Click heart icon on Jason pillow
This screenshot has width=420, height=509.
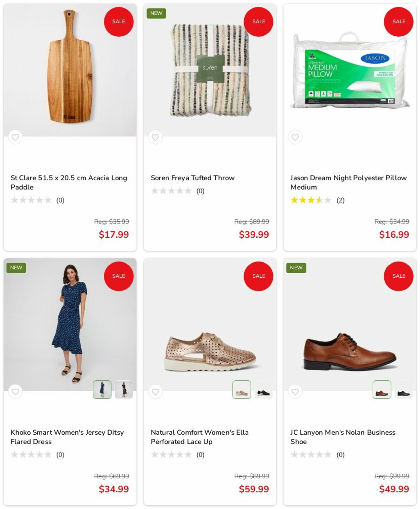[295, 137]
